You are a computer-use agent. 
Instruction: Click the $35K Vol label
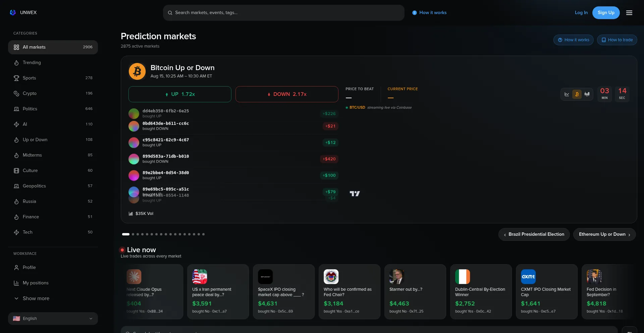coord(144,214)
